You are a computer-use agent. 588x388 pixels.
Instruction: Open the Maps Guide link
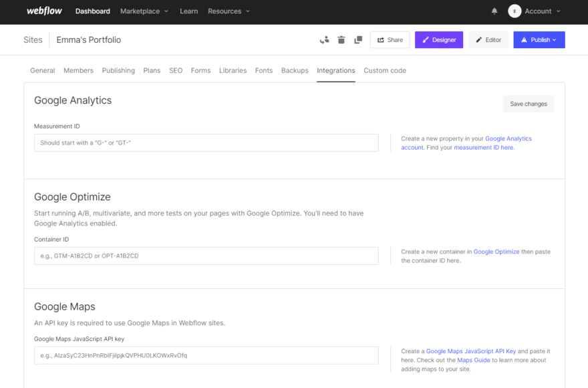click(473, 360)
